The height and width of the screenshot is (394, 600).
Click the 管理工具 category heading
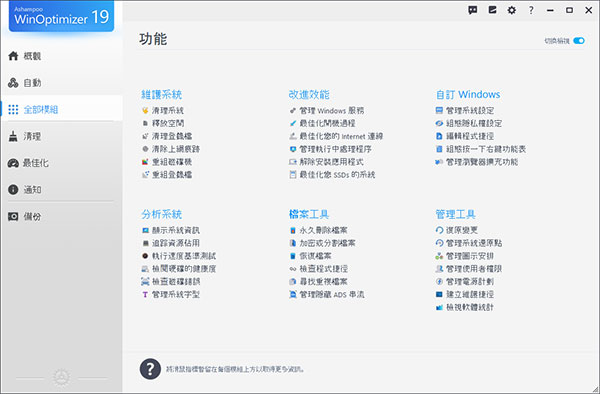[x=456, y=214]
